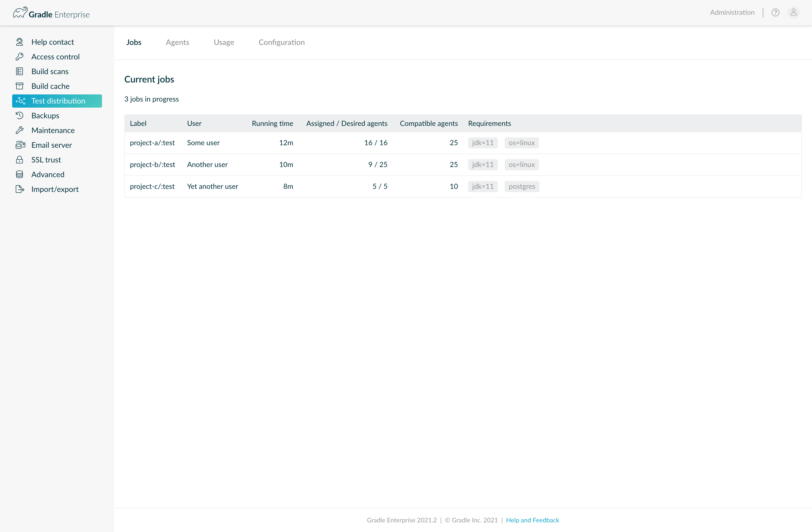Click the Help and Feedback link
The height and width of the screenshot is (532, 812).
coord(532,520)
